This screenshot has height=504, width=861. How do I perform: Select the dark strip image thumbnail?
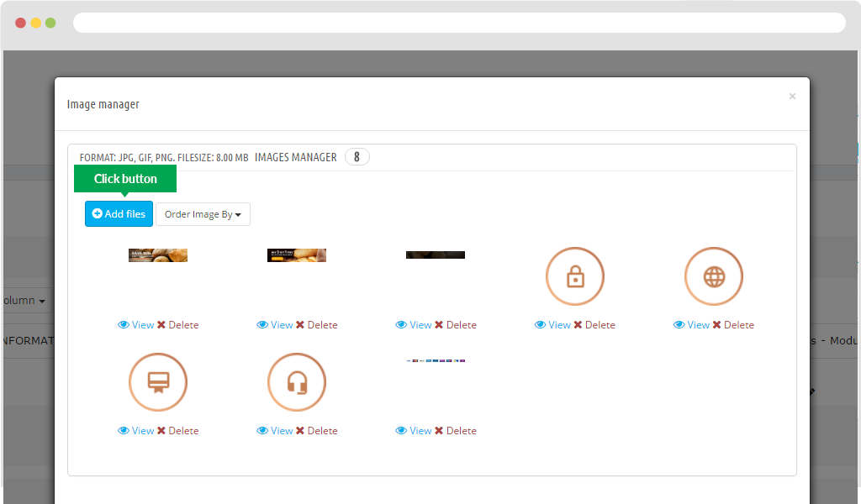point(436,255)
